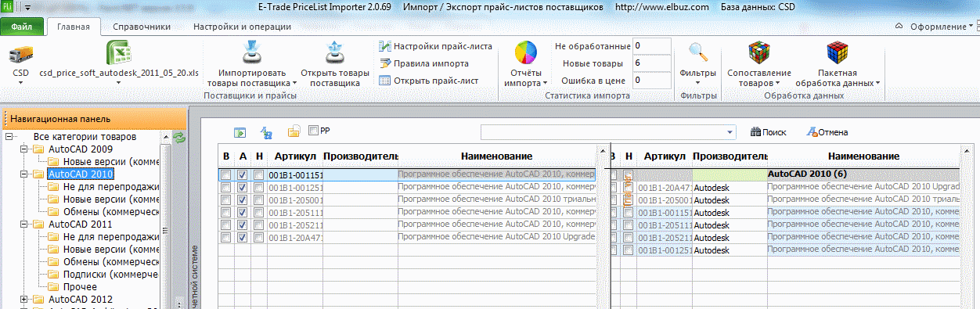Toggle column H checkbox in row 001B1-205211
This screenshot has height=309, width=980.
tap(258, 225)
